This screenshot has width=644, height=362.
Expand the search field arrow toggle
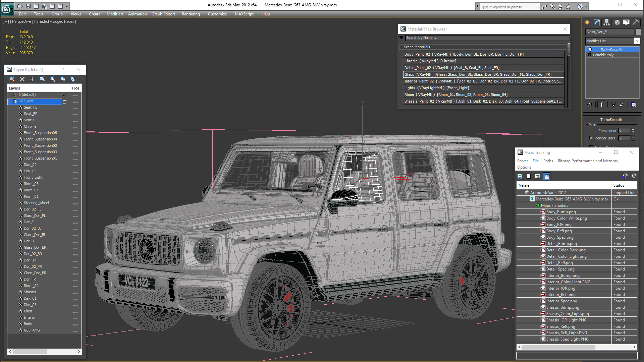pos(477,6)
